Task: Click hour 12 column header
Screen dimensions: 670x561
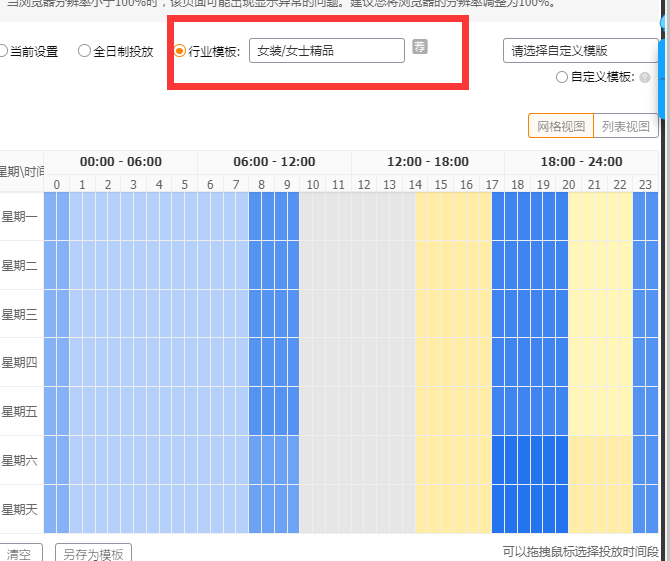Action: [x=364, y=184]
